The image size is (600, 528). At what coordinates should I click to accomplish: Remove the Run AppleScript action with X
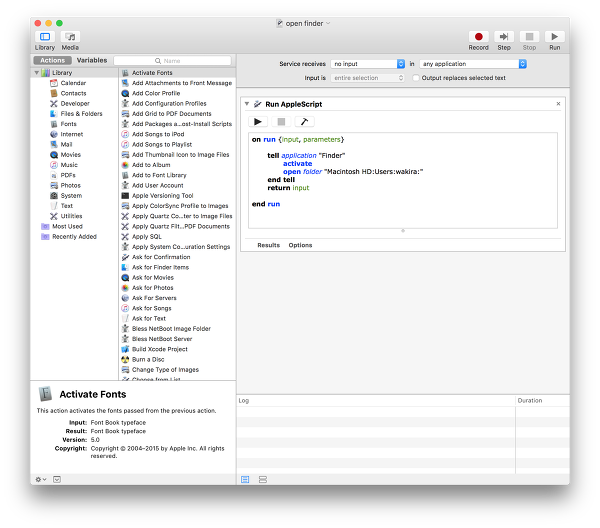point(558,104)
